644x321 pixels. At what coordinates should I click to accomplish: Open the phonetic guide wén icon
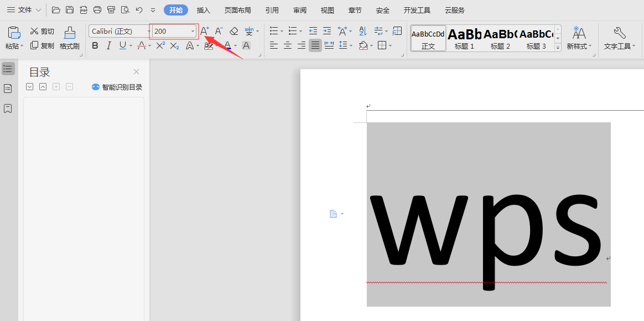[x=249, y=31]
